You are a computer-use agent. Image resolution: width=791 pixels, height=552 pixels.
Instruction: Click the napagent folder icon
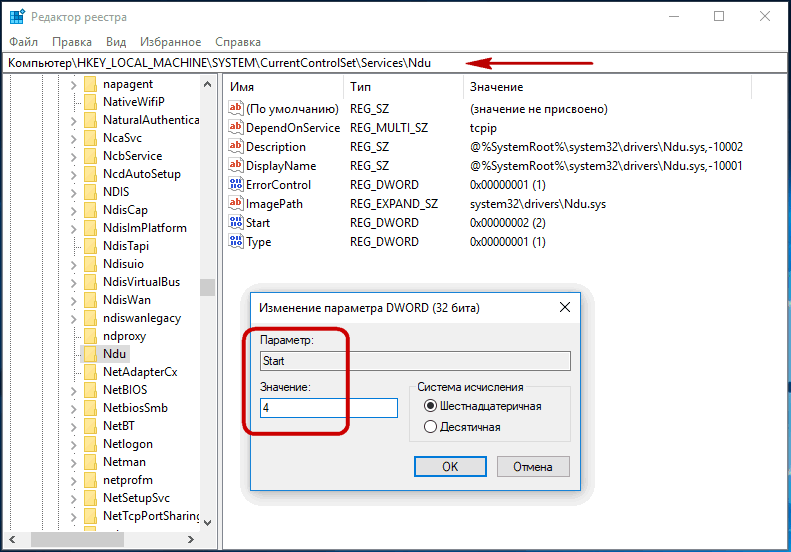point(90,84)
